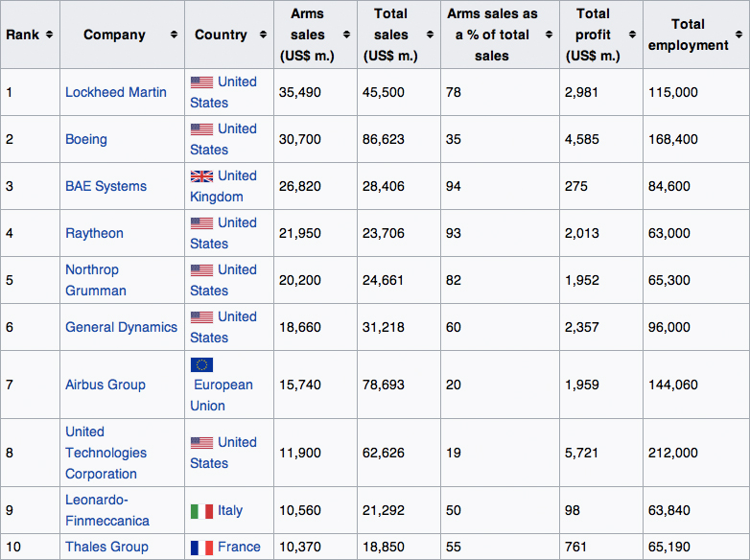Select total sales value 21,292
The width and height of the screenshot is (750, 560).
[383, 510]
